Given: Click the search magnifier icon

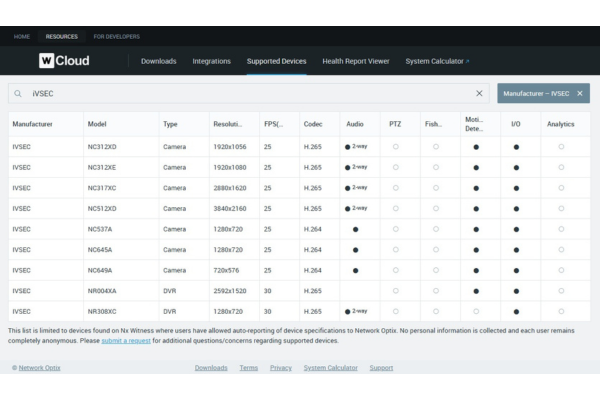Looking at the screenshot, I should click(18, 93).
